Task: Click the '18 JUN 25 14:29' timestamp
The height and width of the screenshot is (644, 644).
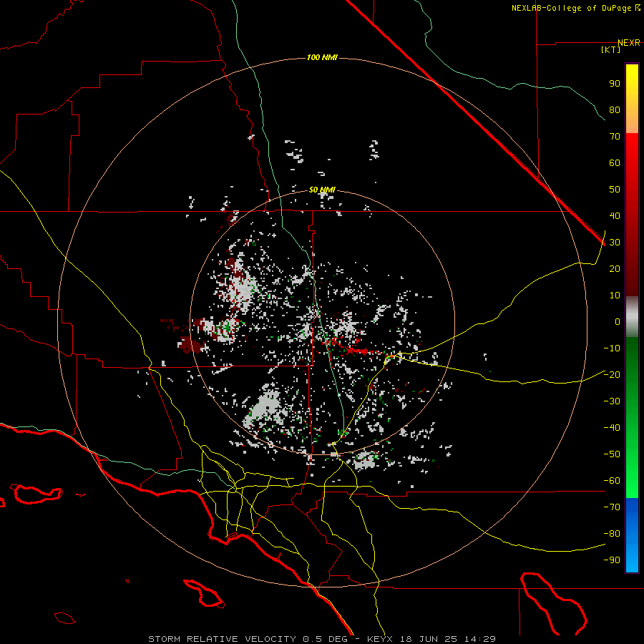Action: (x=448, y=639)
